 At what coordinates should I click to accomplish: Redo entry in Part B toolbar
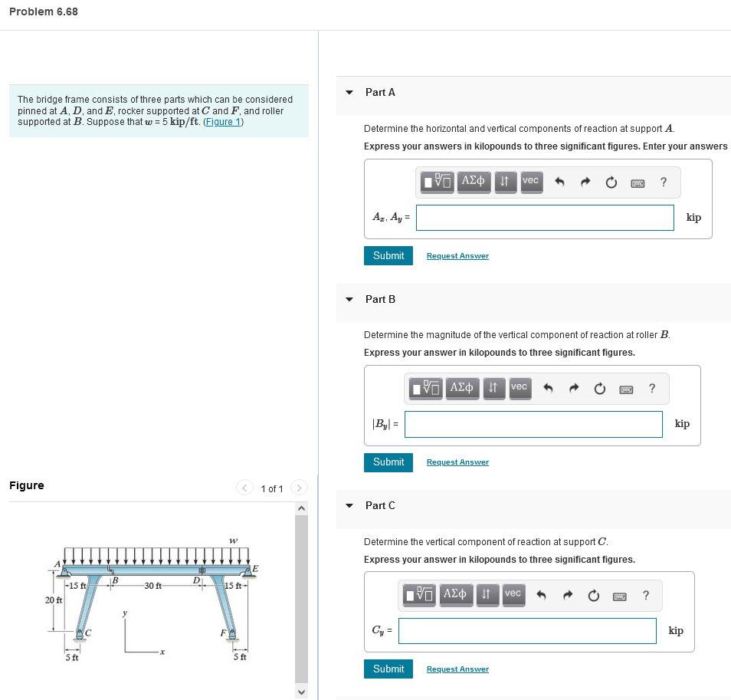pos(575,388)
